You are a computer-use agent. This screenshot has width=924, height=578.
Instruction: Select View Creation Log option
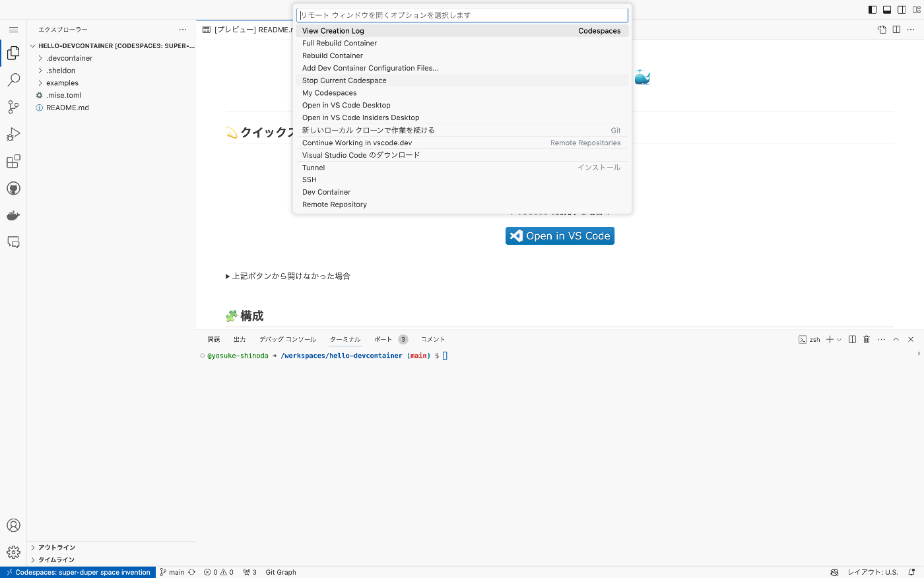click(x=462, y=31)
